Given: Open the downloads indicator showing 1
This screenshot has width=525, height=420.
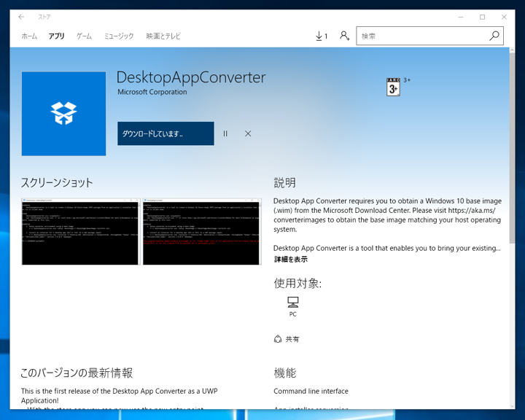Looking at the screenshot, I should click(322, 36).
